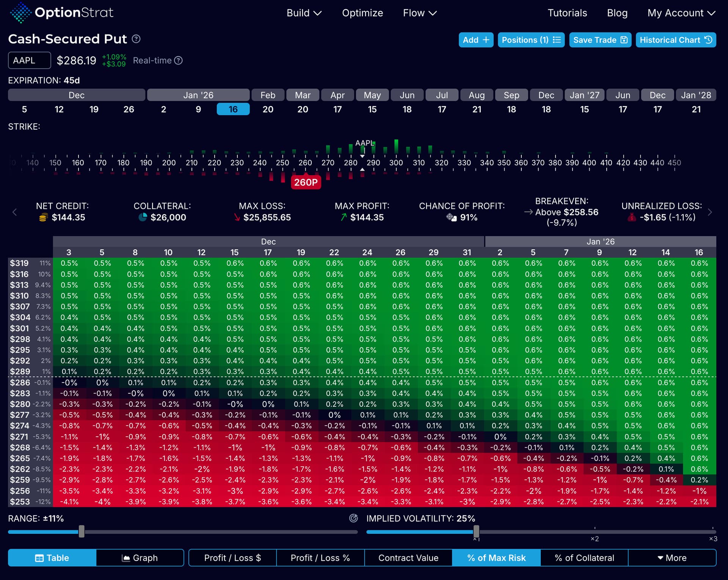Image resolution: width=728 pixels, height=580 pixels.
Task: Click the dice icon by Chance of Profit
Action: 451,217
